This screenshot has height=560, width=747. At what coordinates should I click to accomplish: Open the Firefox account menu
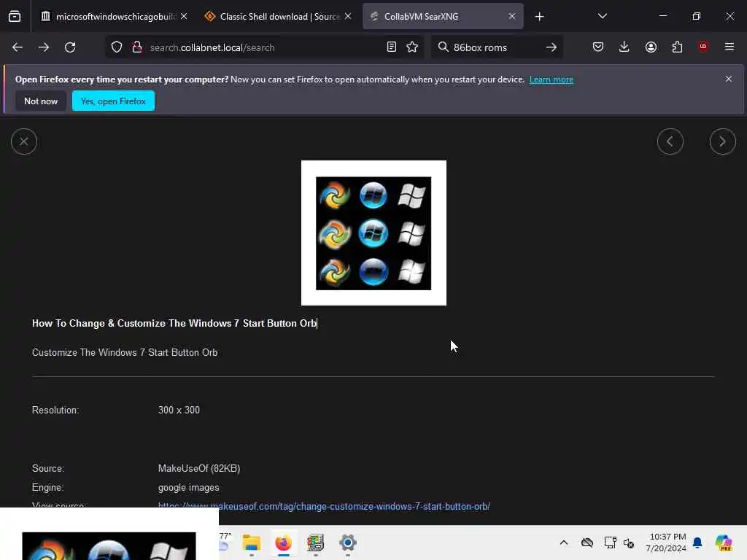click(x=651, y=47)
